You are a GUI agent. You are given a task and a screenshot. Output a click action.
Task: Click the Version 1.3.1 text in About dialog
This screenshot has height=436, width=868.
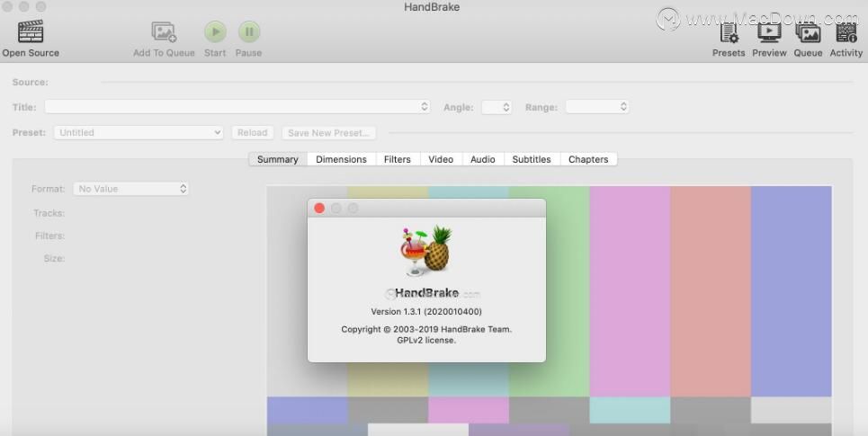(x=426, y=312)
